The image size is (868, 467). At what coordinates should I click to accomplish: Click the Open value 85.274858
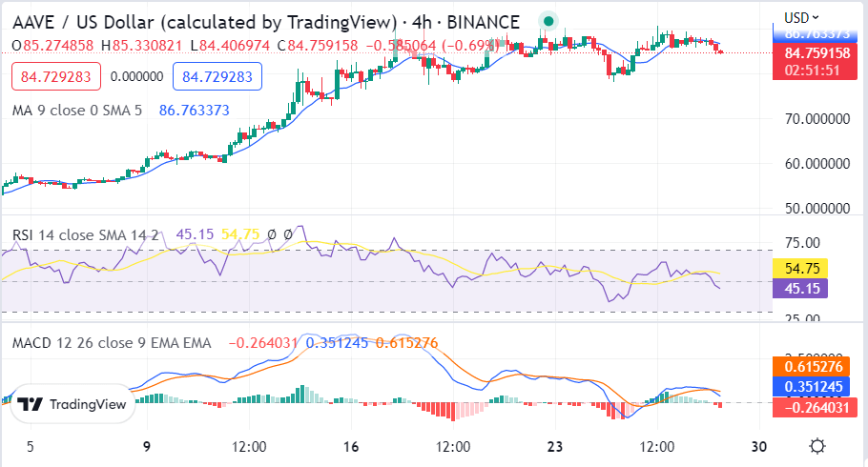pyautogui.click(x=58, y=45)
